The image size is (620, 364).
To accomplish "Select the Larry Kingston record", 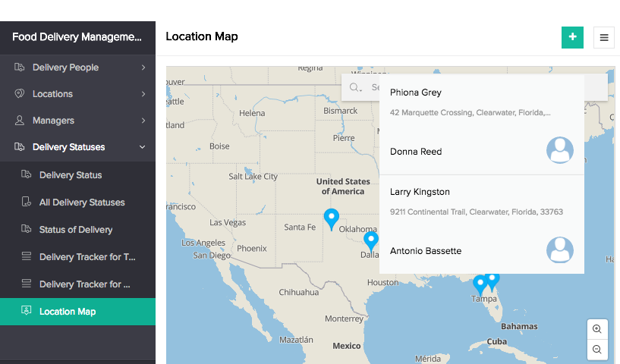I will point(420,192).
